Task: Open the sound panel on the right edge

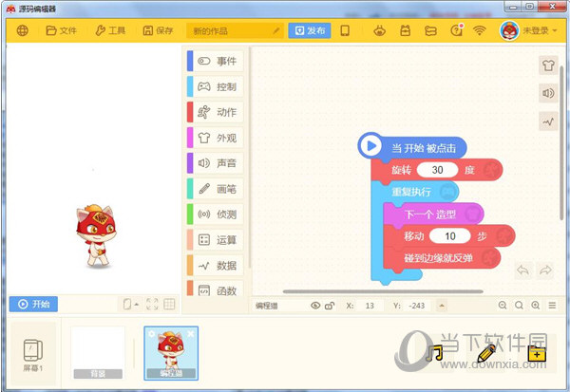Action: point(548,93)
